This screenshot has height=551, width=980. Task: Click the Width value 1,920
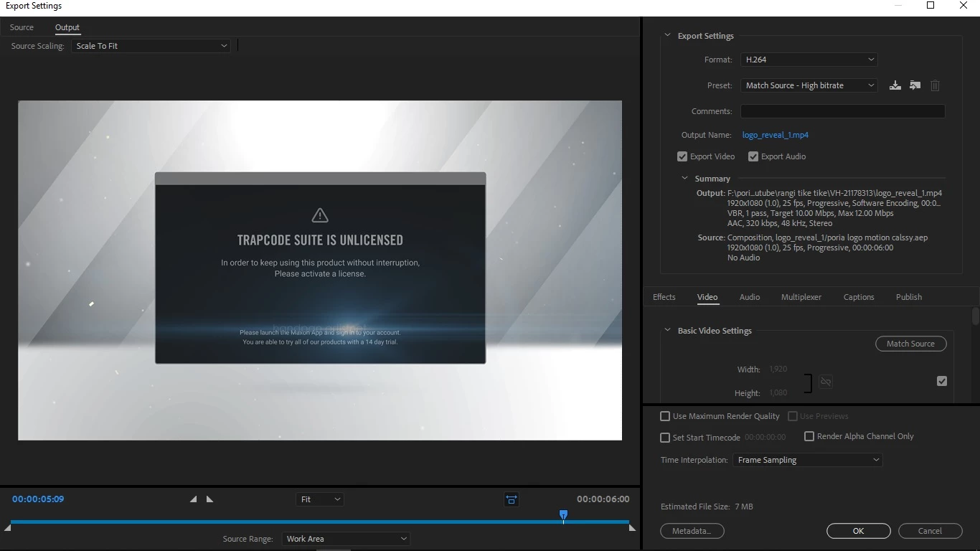tap(778, 369)
